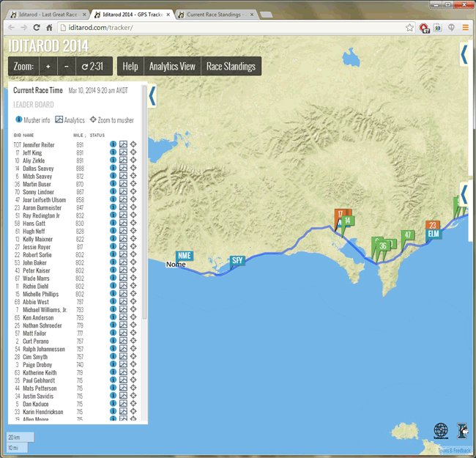View Jessie Royer analytics chart

tap(123, 246)
